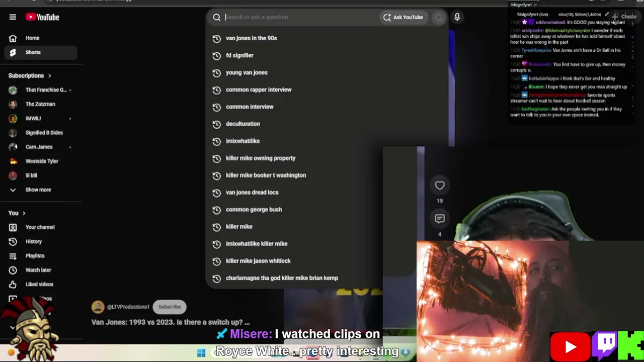Select suggestion 'imixwhatilike killer mike'

294,244
